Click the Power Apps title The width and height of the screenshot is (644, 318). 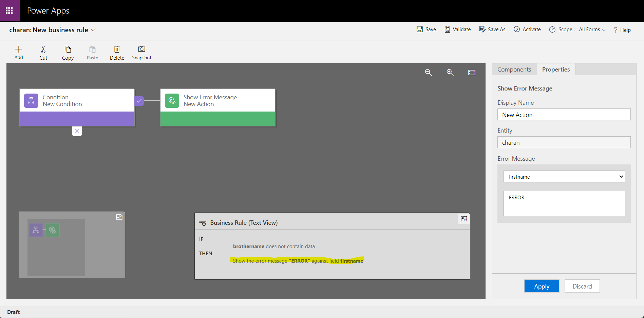click(48, 11)
